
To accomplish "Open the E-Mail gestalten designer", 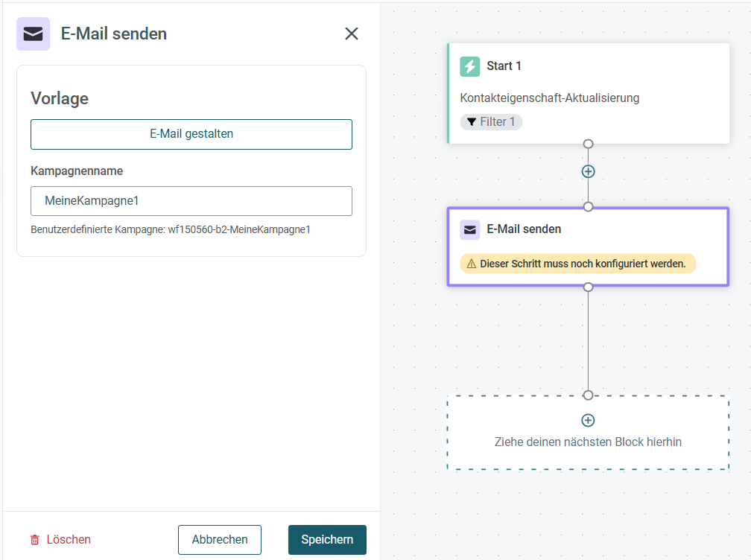I will coord(191,134).
